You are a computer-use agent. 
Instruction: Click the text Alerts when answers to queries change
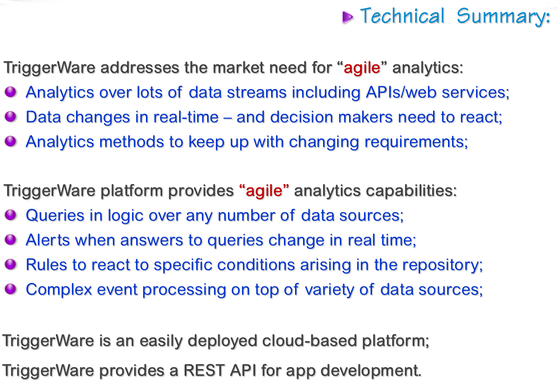[221, 241]
